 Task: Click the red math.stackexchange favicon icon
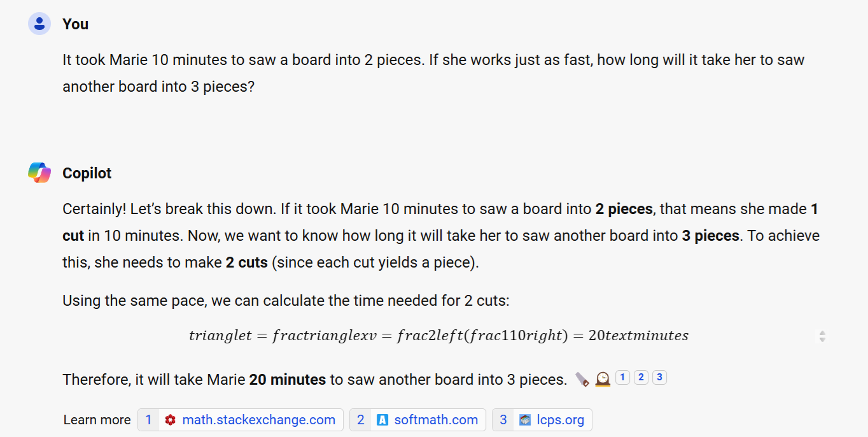coord(170,420)
